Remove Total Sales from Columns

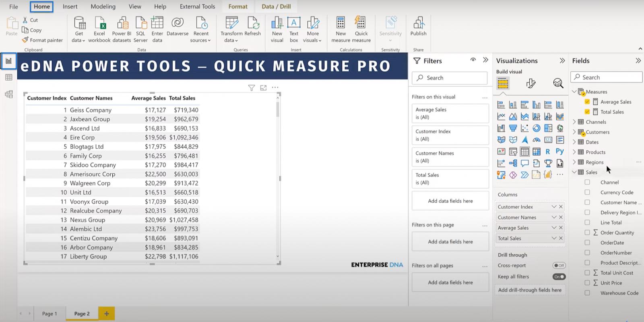[x=561, y=238]
